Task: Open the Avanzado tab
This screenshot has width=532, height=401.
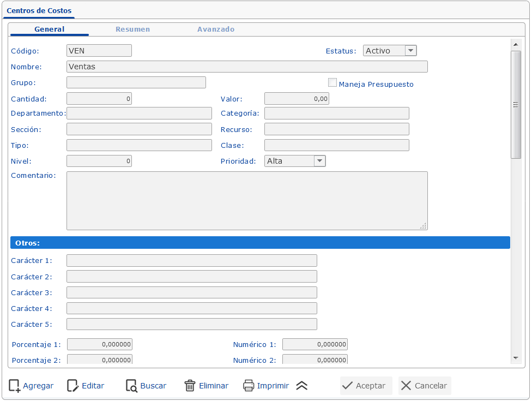Action: (x=216, y=29)
